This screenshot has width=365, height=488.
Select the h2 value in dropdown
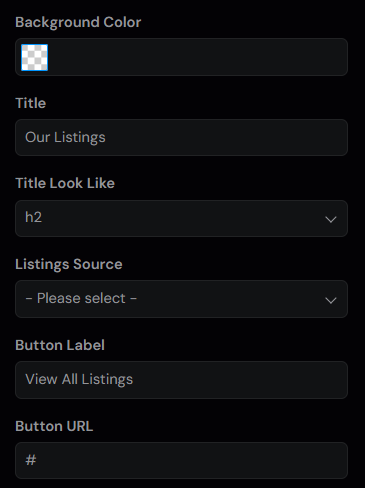(34, 217)
